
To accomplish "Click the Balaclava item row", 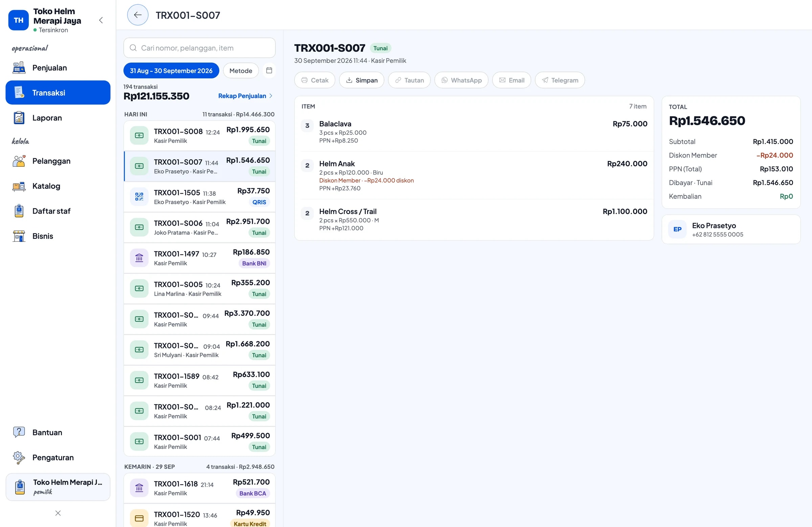I will pos(474,131).
